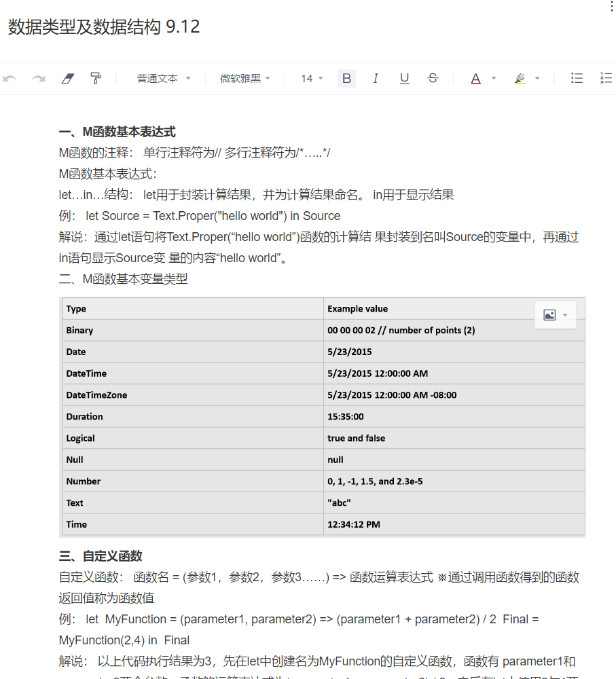
Task: Click the heading 三、自定义函数
Action: [x=101, y=556]
